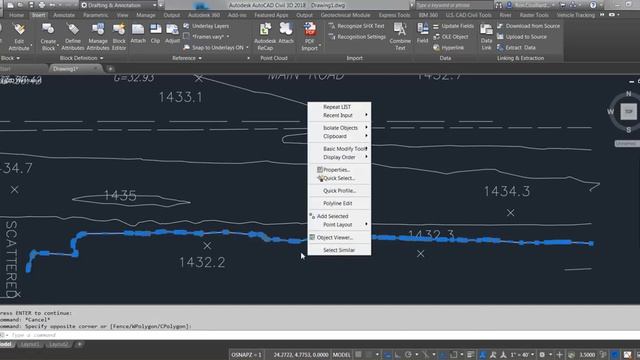Insert a Field
The image size is (640, 360).
click(422, 33)
